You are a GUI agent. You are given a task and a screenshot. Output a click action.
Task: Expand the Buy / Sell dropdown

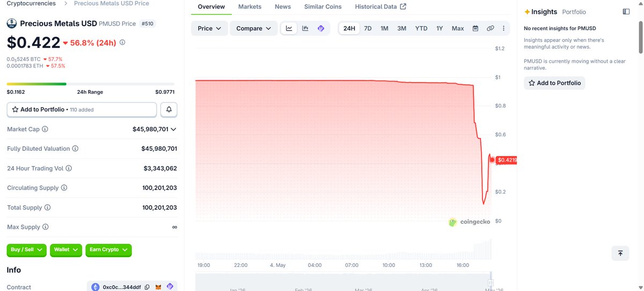(x=27, y=250)
